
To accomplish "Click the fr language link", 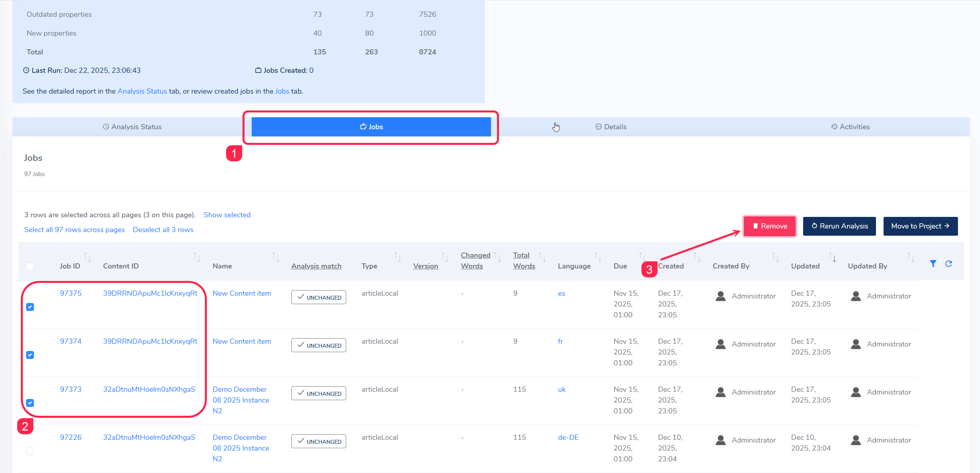I will (x=560, y=341).
